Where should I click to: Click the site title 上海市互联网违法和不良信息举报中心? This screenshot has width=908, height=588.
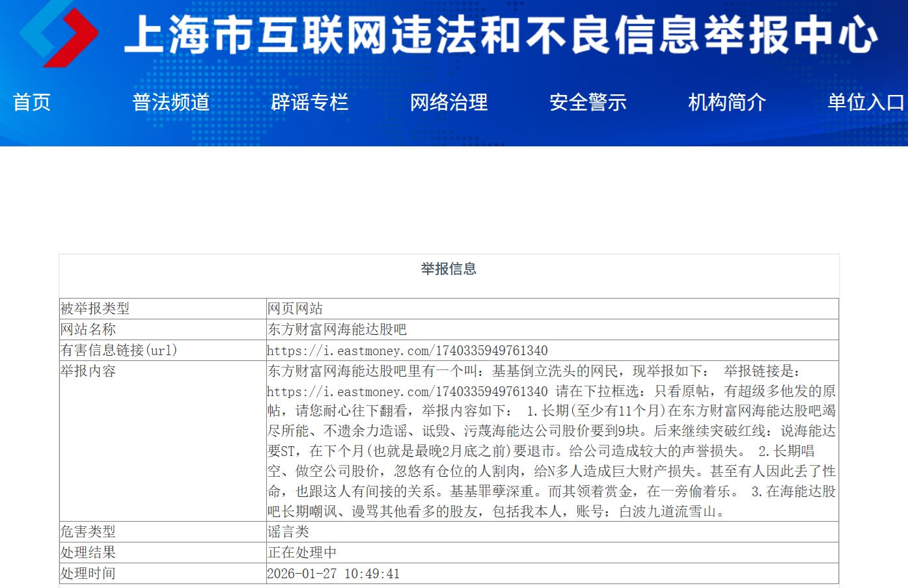coord(501,34)
